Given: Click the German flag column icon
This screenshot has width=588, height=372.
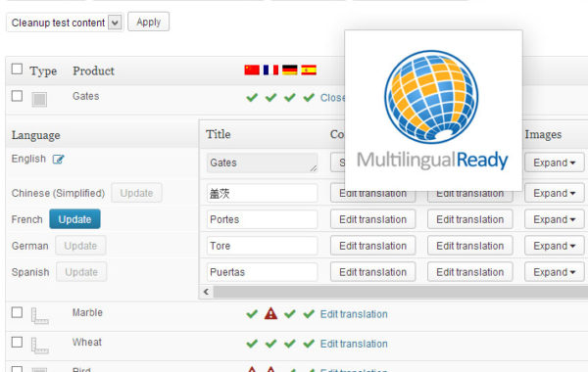Looking at the screenshot, I should tap(289, 70).
